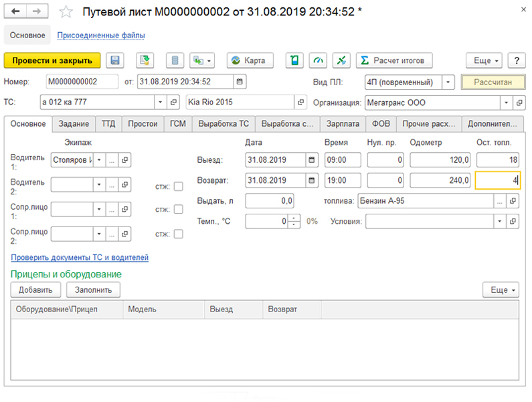Expand the Вид ПЛ dropdown
The image size is (532, 402).
(448, 82)
